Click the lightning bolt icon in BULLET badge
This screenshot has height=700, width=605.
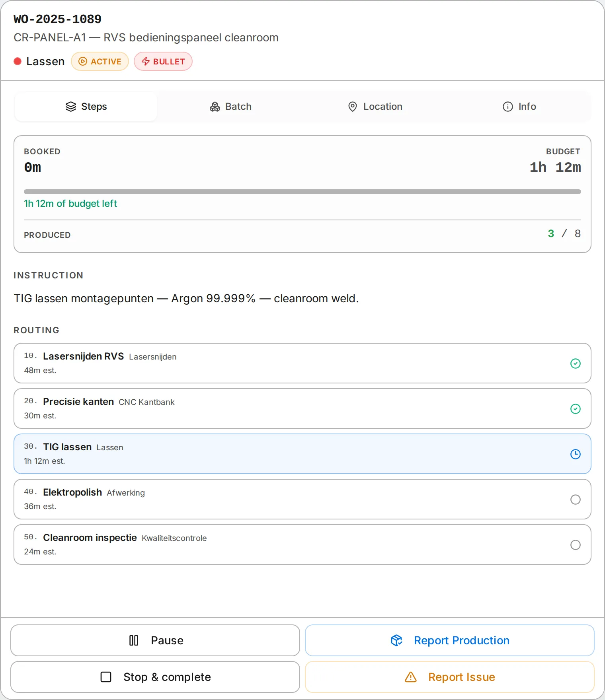click(146, 61)
